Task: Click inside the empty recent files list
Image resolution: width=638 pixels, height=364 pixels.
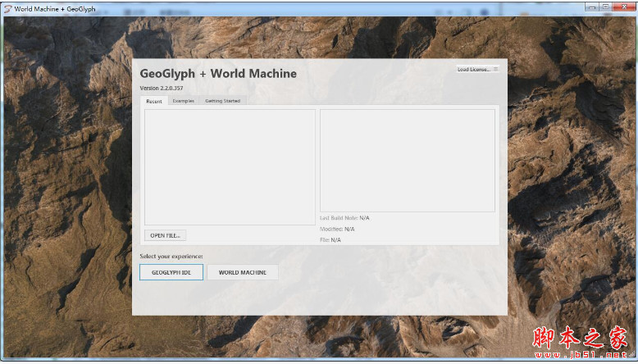Action: 230,166
